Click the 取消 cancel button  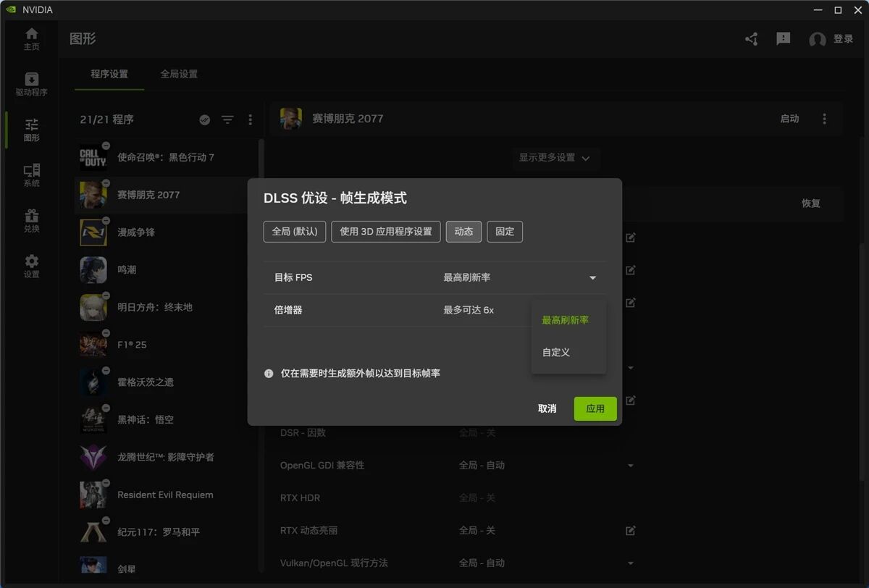pyautogui.click(x=547, y=409)
